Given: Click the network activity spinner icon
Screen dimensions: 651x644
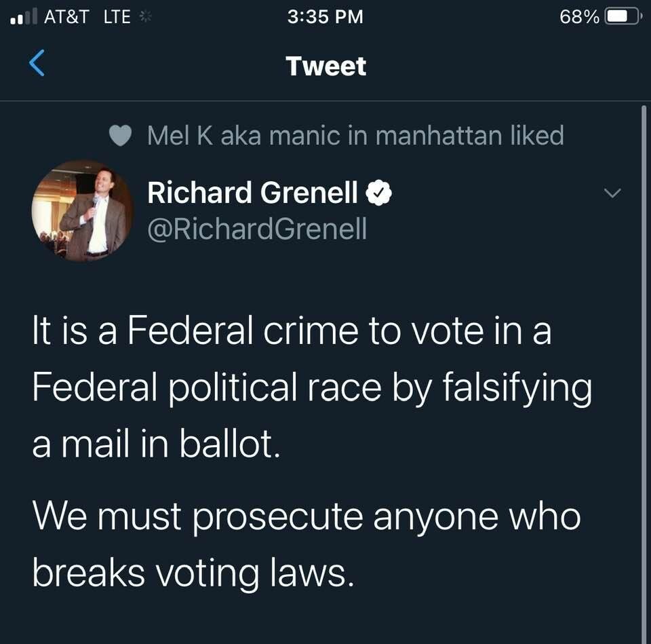Looking at the screenshot, I should 143,17.
